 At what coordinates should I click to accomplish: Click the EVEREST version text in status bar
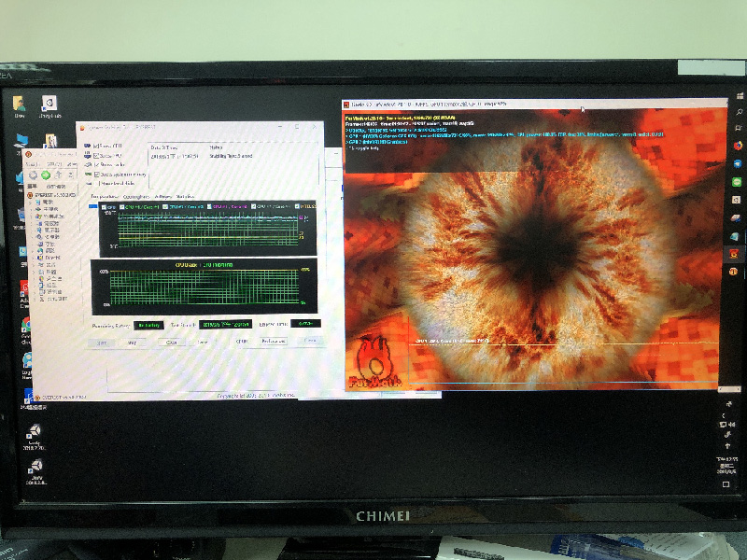(63, 396)
